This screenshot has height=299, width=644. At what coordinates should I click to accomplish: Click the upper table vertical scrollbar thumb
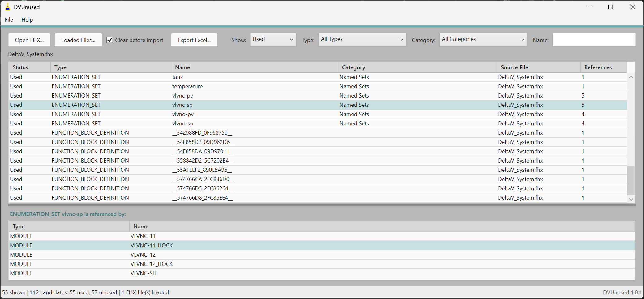pyautogui.click(x=631, y=180)
